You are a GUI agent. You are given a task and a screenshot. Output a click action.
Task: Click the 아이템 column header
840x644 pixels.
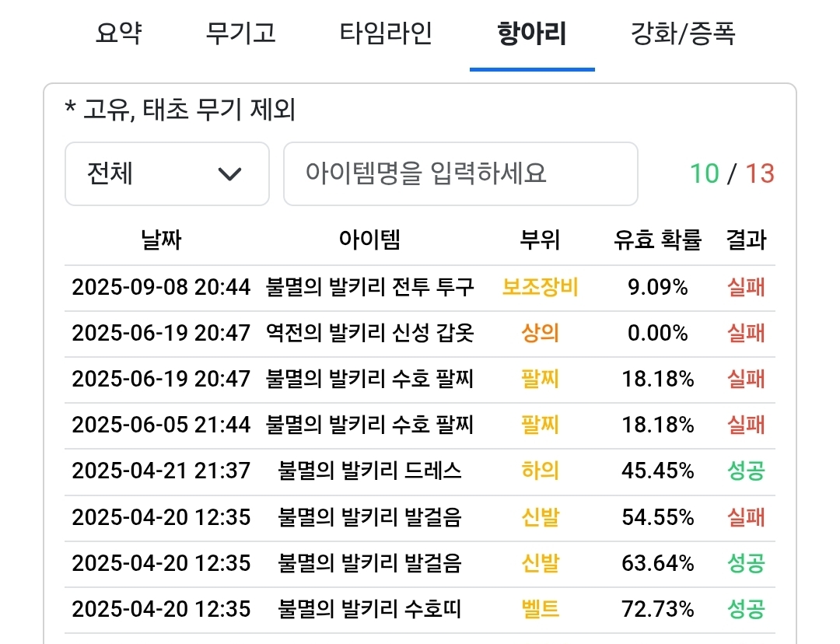pos(369,240)
